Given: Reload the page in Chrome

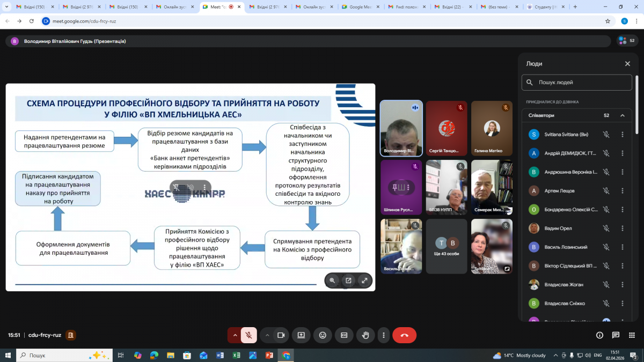Looking at the screenshot, I should [32, 21].
